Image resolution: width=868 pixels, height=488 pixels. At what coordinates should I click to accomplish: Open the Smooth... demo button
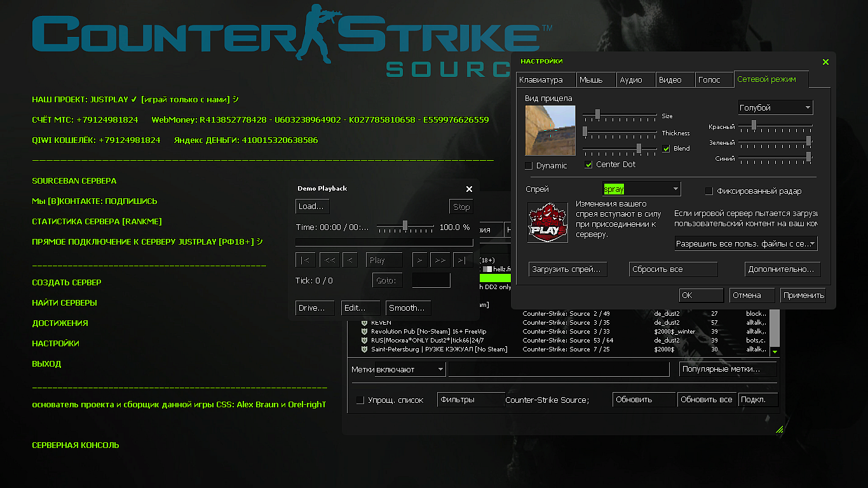tap(408, 308)
